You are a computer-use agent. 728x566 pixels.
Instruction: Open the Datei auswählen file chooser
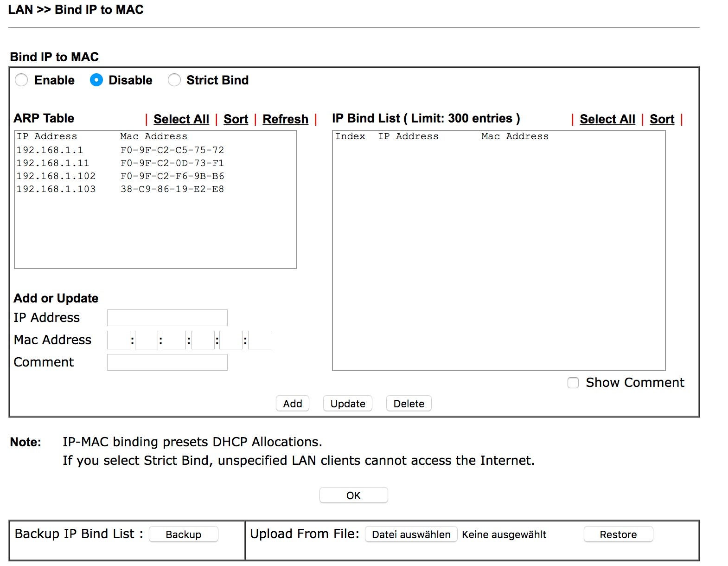[x=411, y=534]
